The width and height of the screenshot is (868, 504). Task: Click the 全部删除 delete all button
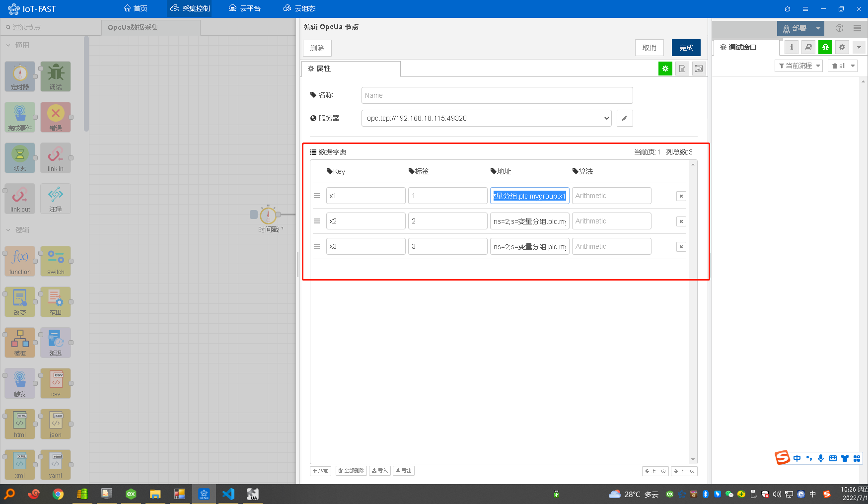(x=351, y=471)
